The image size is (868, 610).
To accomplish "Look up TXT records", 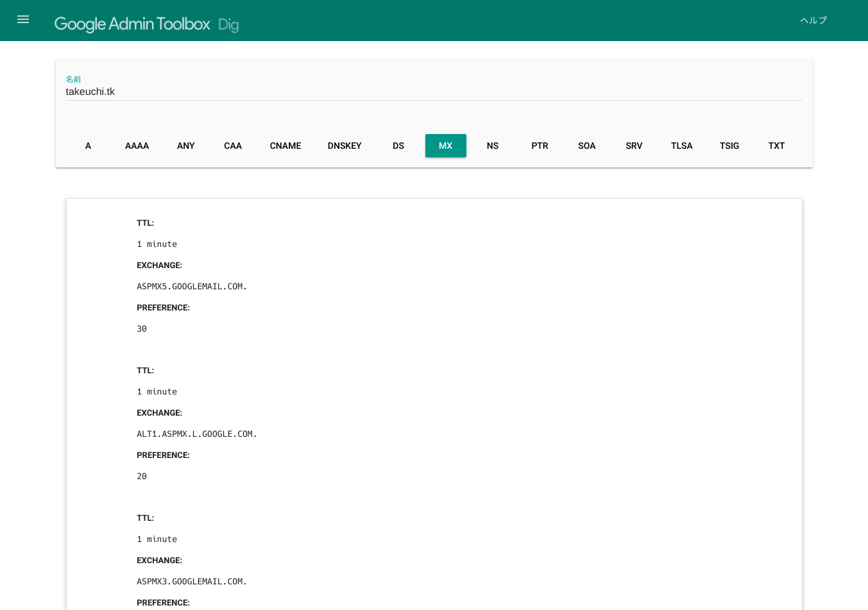I will (776, 146).
